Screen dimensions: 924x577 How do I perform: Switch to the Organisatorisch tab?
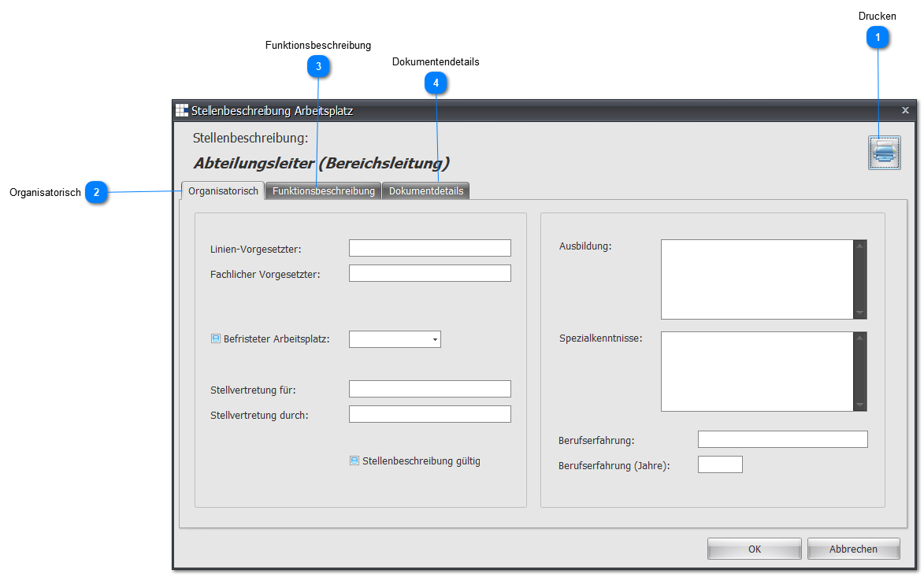pyautogui.click(x=223, y=190)
